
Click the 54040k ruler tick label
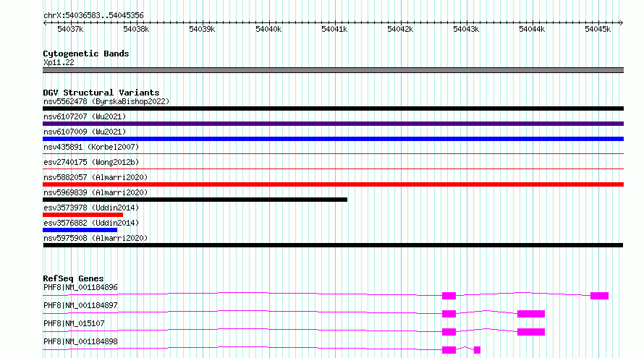pyautogui.click(x=268, y=29)
